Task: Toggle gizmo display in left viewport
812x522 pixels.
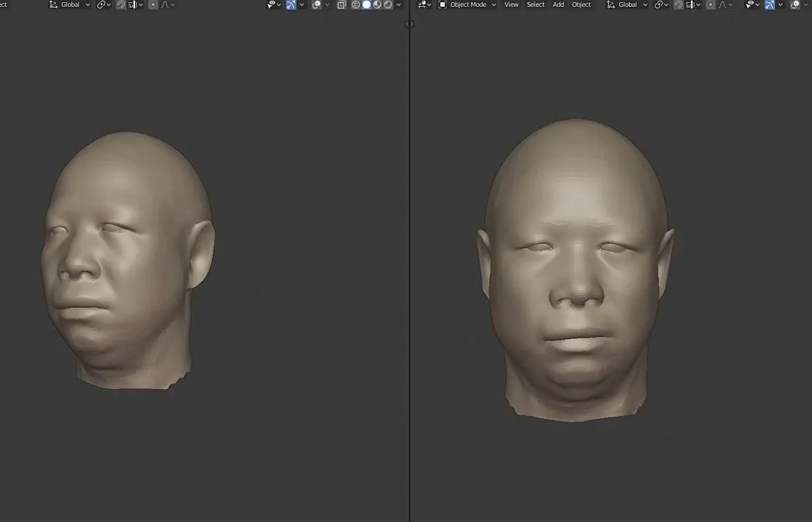Action: 292,5
